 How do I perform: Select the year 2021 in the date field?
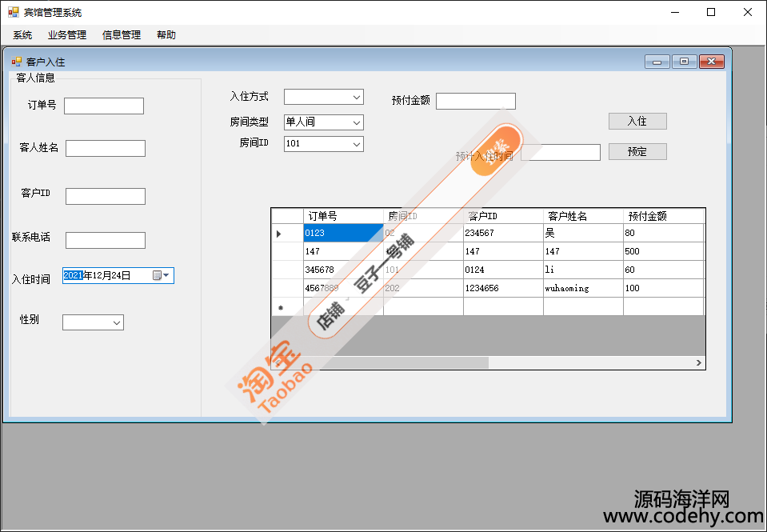pyautogui.click(x=73, y=275)
